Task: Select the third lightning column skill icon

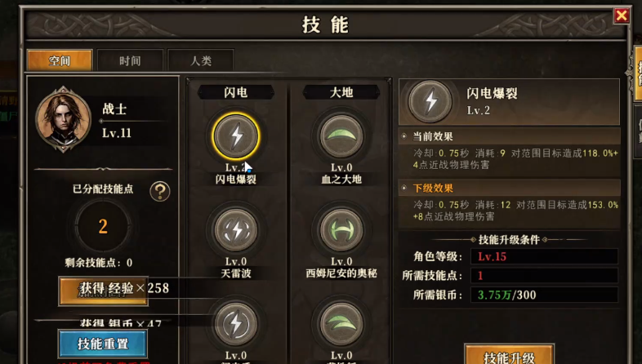Action: click(236, 324)
